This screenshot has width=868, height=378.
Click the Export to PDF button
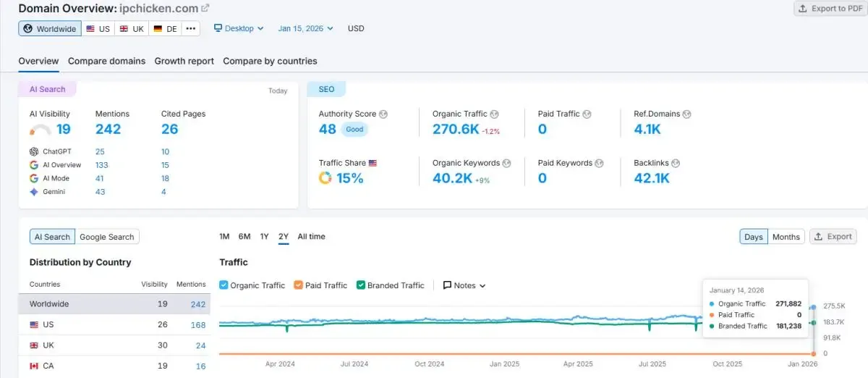pyautogui.click(x=830, y=9)
